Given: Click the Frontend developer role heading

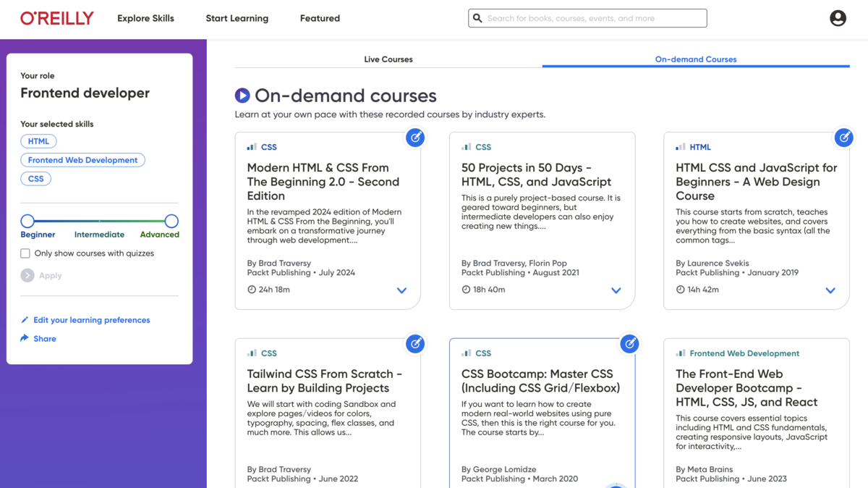Looking at the screenshot, I should (x=85, y=93).
